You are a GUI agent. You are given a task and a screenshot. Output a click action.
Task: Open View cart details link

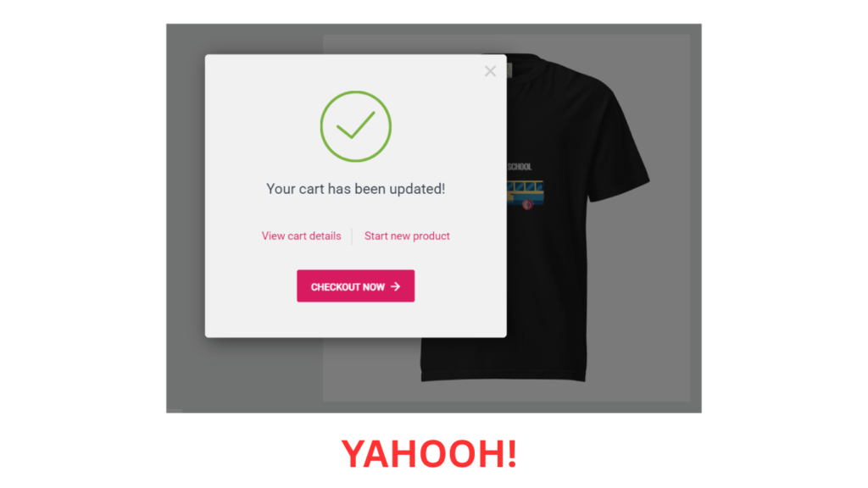[301, 236]
